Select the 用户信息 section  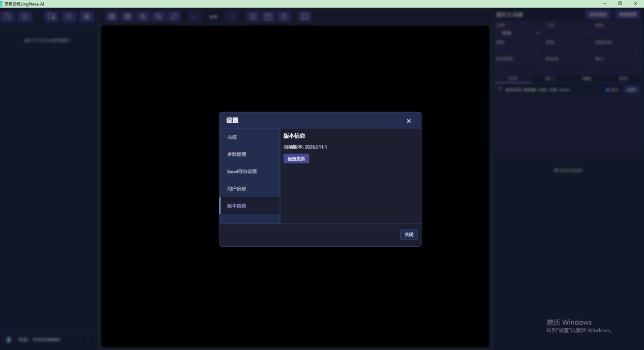tap(249, 189)
